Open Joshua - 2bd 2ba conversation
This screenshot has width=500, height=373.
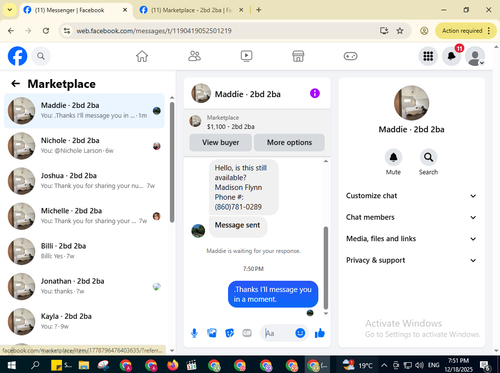click(84, 181)
